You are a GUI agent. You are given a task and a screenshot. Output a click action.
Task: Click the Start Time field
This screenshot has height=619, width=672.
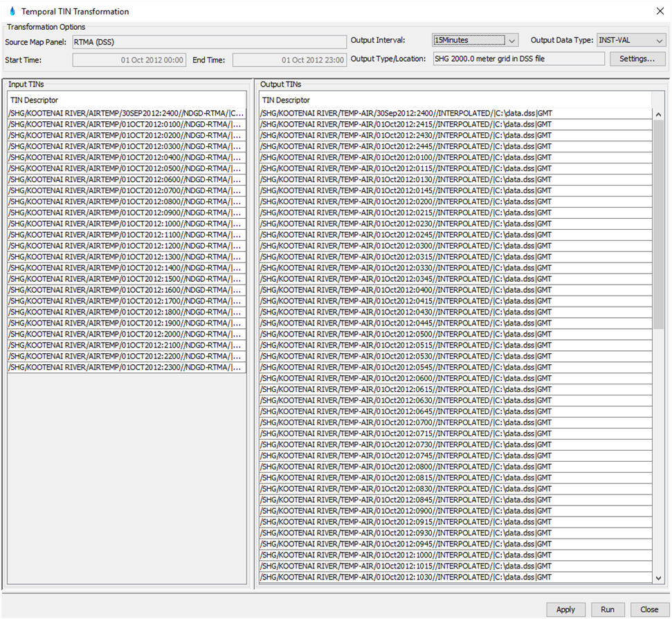(129, 60)
